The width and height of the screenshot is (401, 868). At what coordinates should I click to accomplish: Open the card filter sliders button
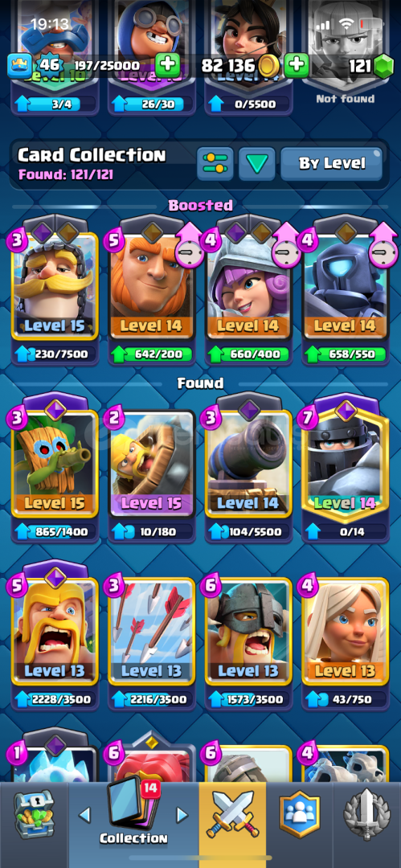[x=215, y=163]
